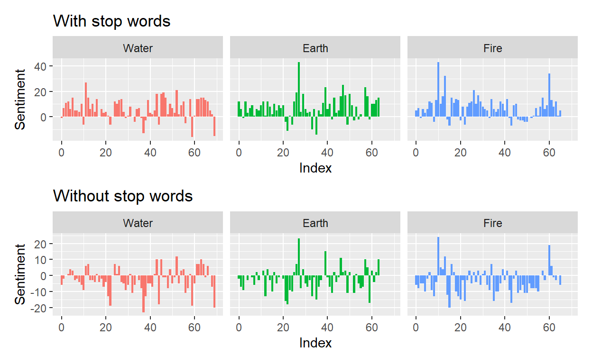Click the bottom chart's Index axis label
Screen dimensions: 592x364
[x=315, y=343]
